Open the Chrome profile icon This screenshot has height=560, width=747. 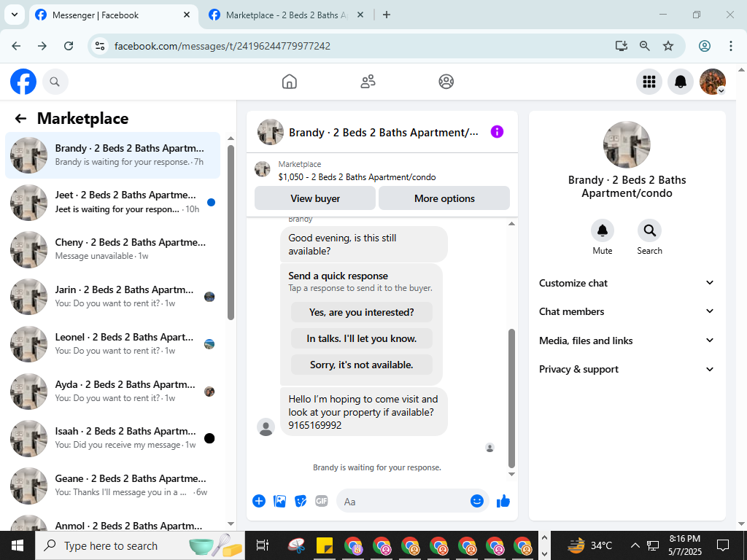pos(705,46)
